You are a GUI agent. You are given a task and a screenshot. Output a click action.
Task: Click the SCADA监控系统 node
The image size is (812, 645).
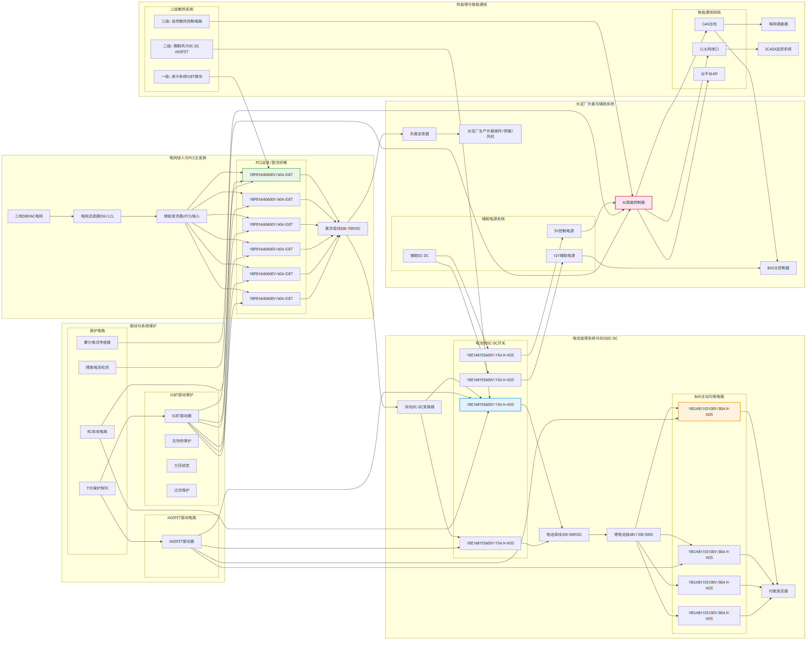pos(778,49)
